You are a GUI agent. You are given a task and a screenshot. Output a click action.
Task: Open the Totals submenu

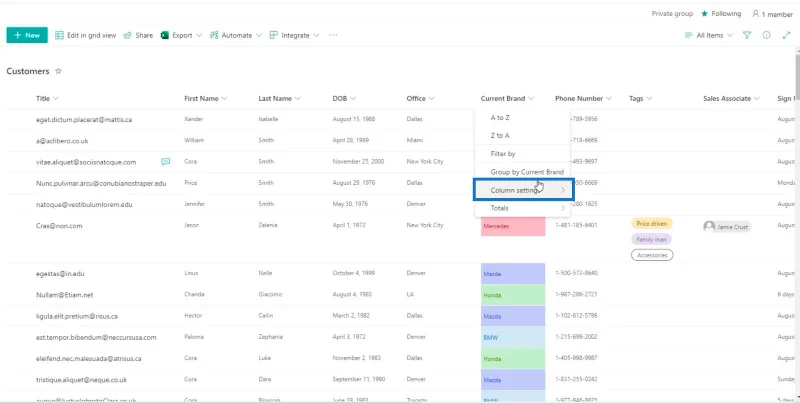(522, 208)
